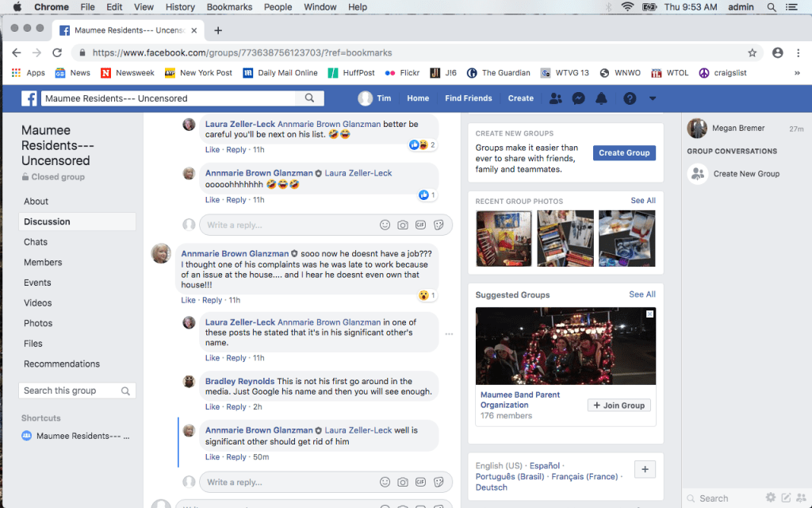Open the Quick Help question mark icon
This screenshot has width=812, height=508.
pos(630,98)
